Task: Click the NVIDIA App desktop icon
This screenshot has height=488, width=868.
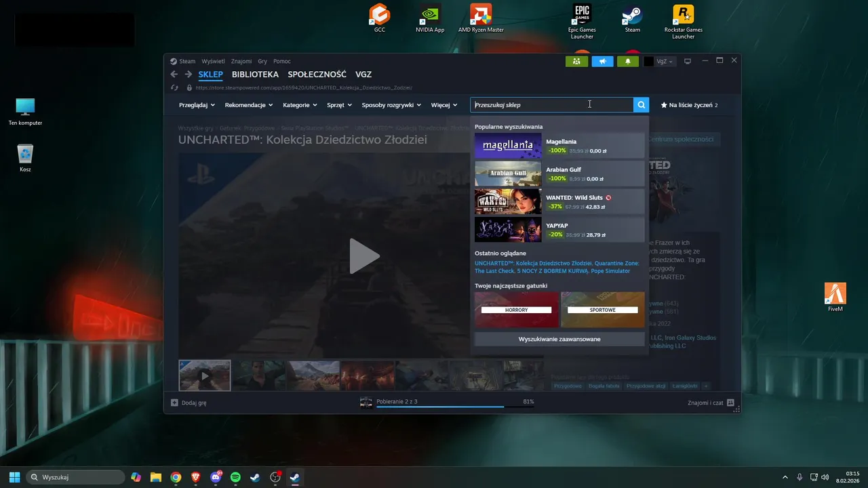Action: click(x=430, y=18)
